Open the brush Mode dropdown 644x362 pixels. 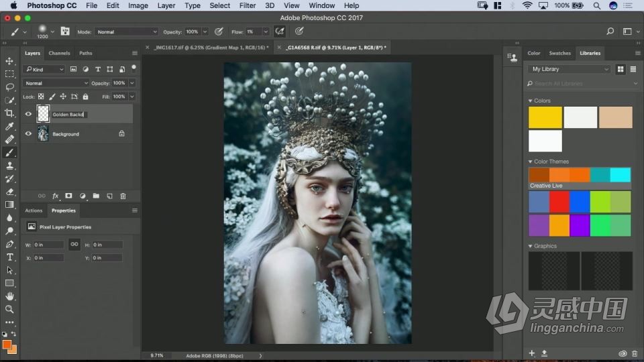(x=126, y=32)
